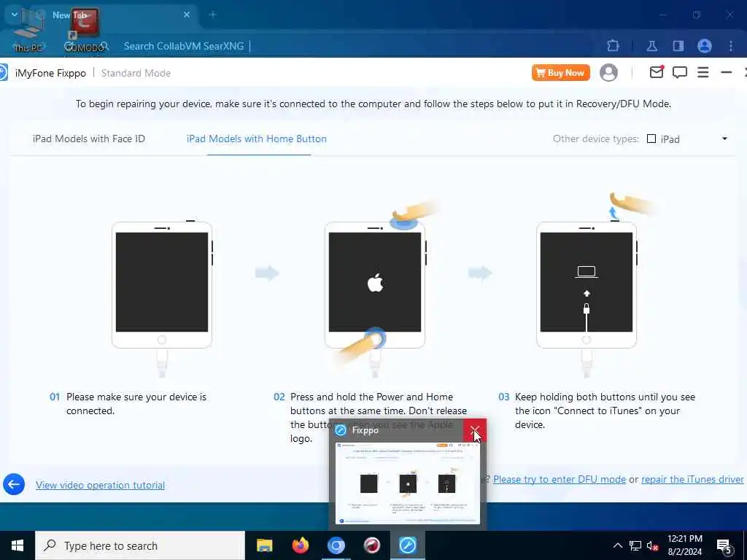Open the tab search dropdown arrow
Image resolution: width=747 pixels, height=560 pixels.
coord(15,15)
